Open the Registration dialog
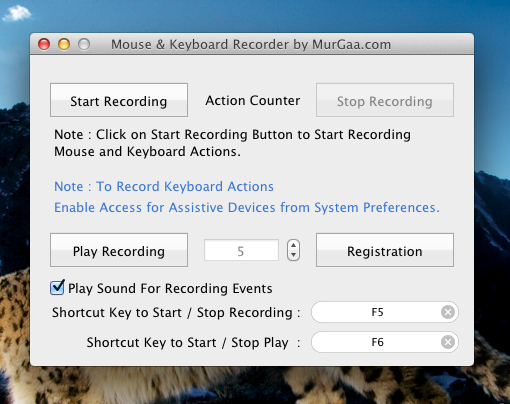The image size is (510, 404). click(385, 250)
